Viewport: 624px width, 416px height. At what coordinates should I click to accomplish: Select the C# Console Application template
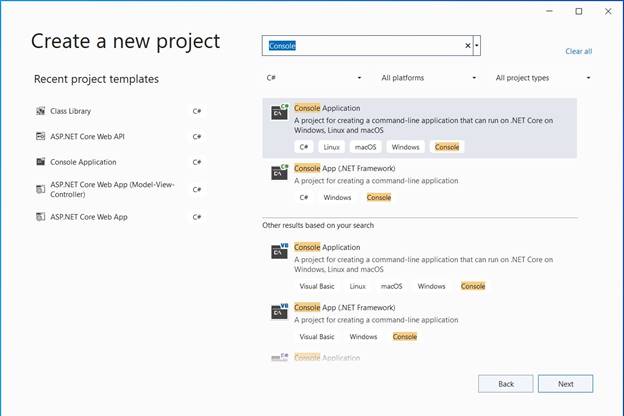[420, 128]
